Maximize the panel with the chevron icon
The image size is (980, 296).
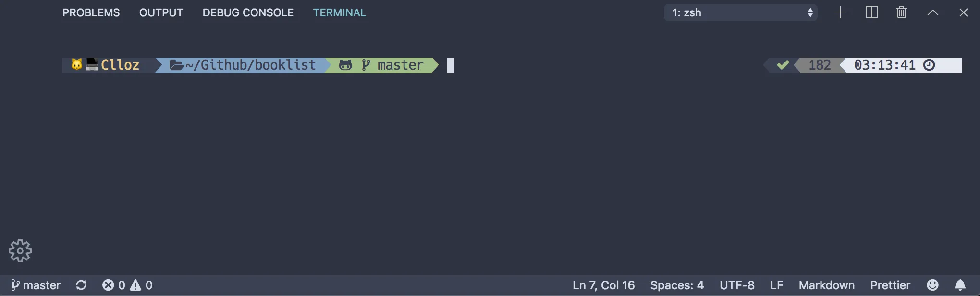[x=932, y=12]
